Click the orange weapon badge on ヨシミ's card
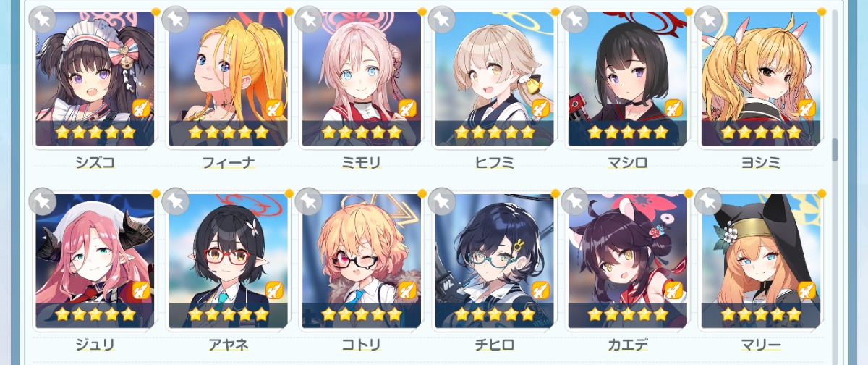Viewport: 868px width, 365px height. click(807, 109)
